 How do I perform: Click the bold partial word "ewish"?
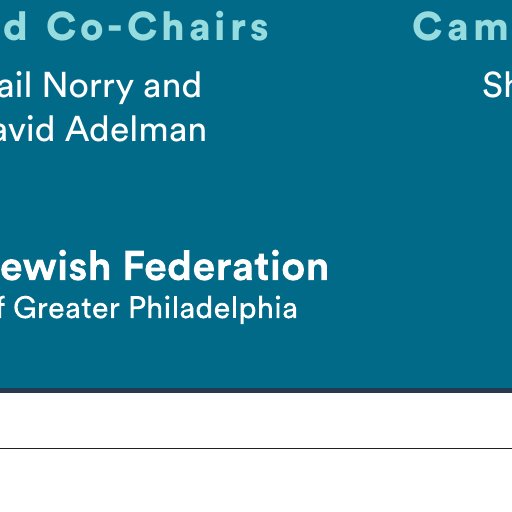55,266
